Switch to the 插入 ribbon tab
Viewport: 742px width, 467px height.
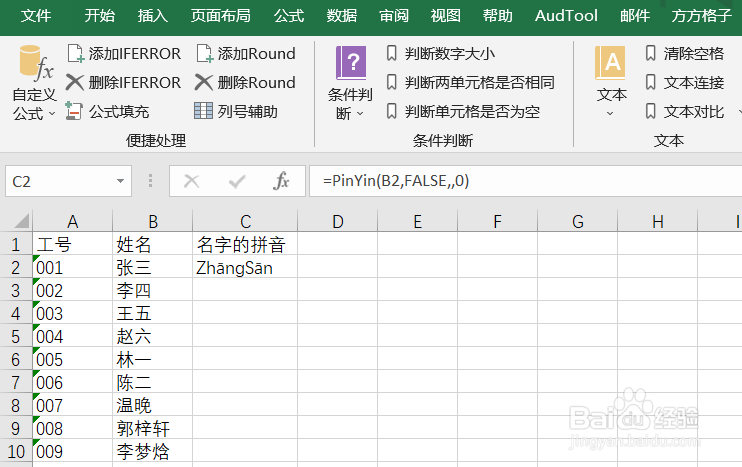(152, 16)
